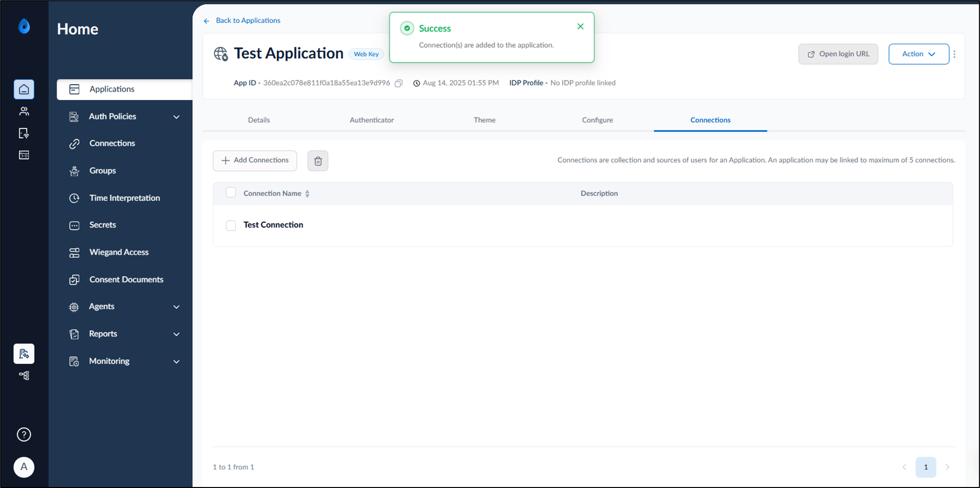
Task: Select the Connections tab
Action: (711, 120)
